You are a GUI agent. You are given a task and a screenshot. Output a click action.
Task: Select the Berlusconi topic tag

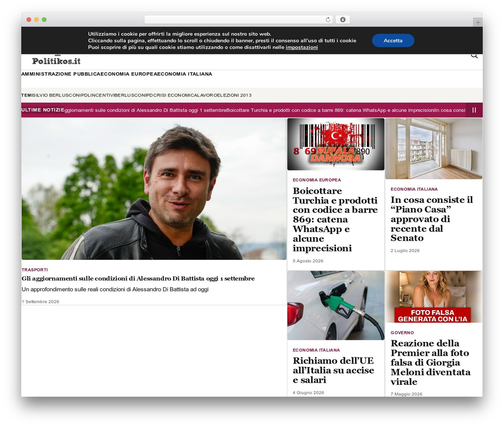[x=130, y=95]
